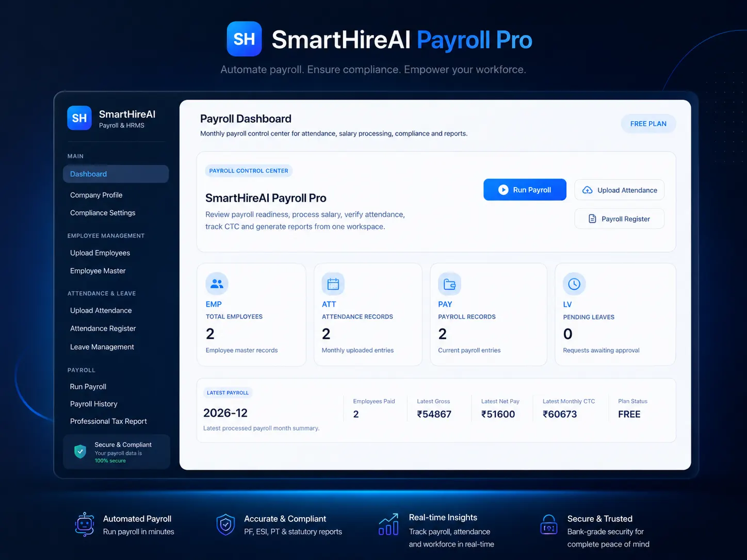
Task: Click the blue Run Payroll button
Action: (x=525, y=190)
